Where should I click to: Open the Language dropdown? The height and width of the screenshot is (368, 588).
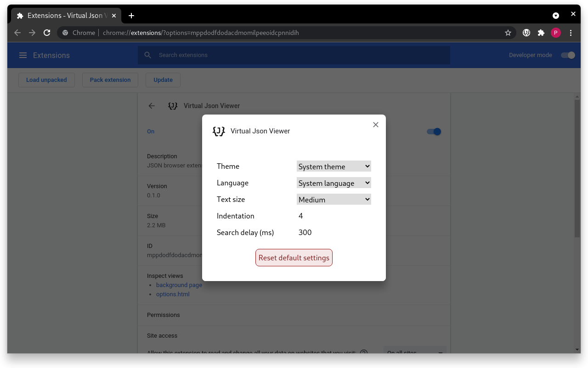334,183
